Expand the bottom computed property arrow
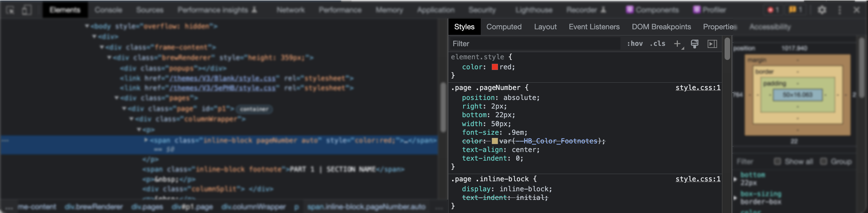The image size is (868, 213). (x=735, y=179)
